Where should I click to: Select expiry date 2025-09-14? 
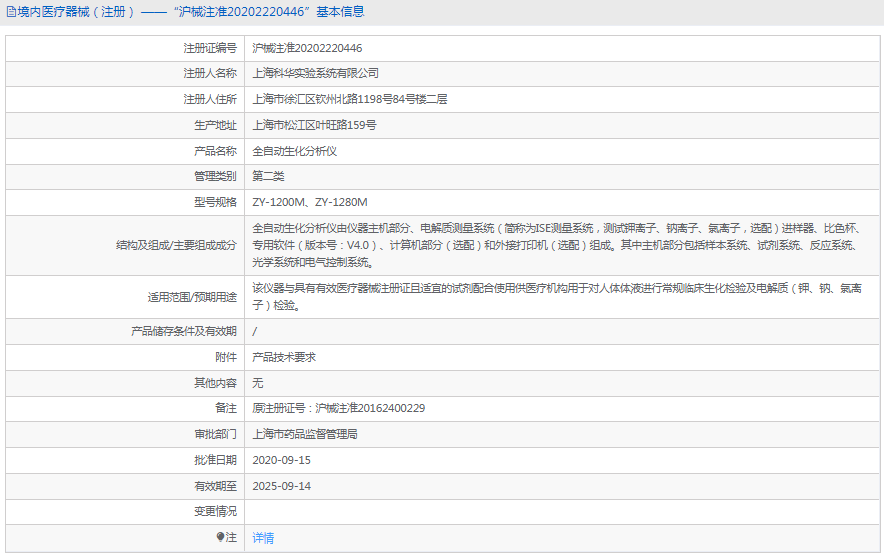tap(281, 486)
